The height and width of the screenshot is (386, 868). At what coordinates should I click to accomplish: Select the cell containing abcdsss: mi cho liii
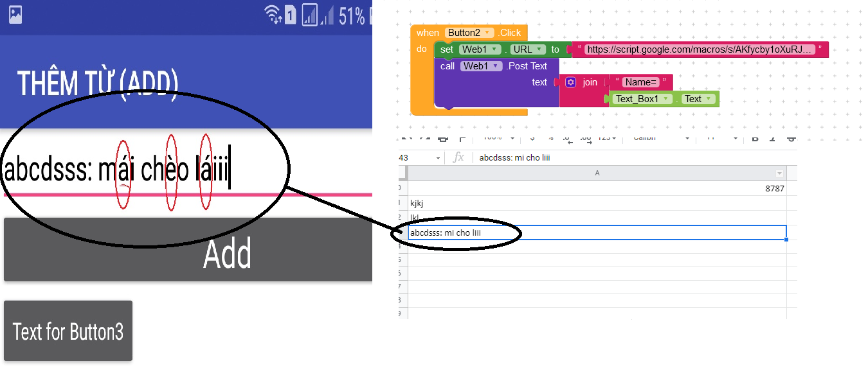[597, 232]
